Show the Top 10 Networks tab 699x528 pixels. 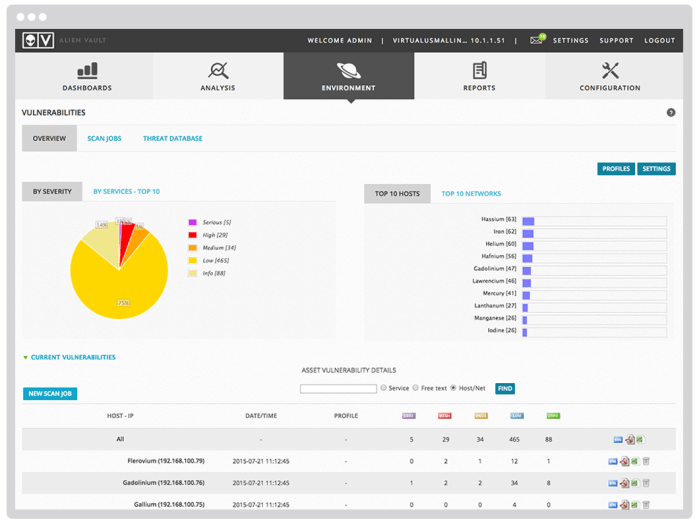(471, 193)
